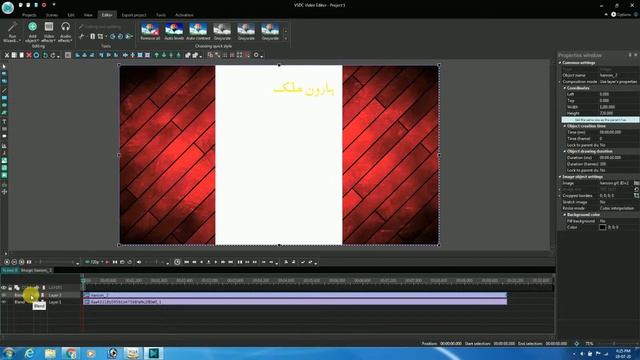Click the volume speaker icon
The width and height of the screenshot is (640, 360).
[x=139, y=262]
